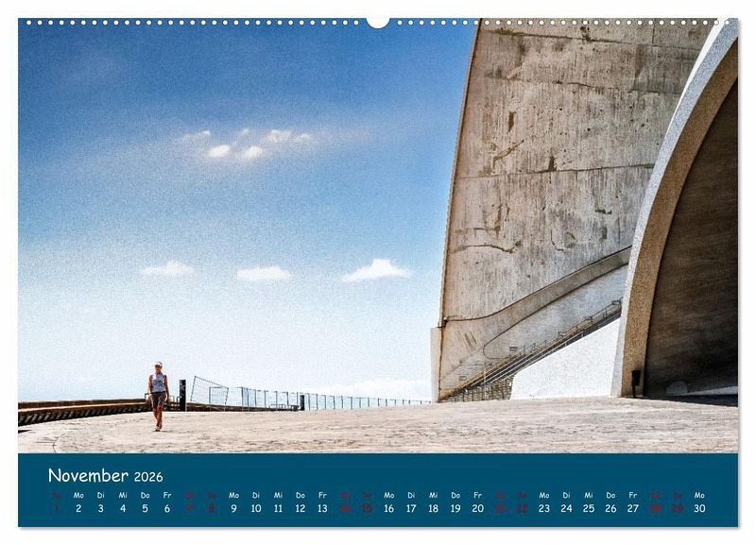Viewport: 756px width, 545px height.
Task: Click the walking woman in the photo
Action: click(x=158, y=396)
